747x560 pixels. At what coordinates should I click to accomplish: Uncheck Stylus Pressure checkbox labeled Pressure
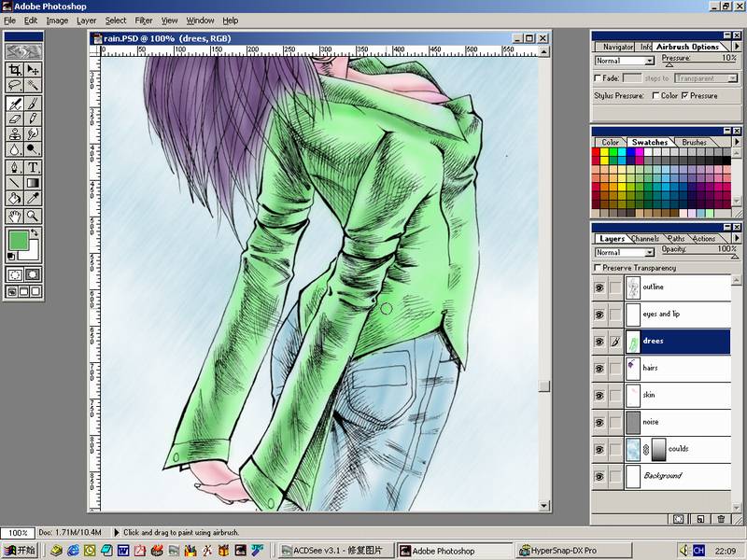click(x=685, y=96)
